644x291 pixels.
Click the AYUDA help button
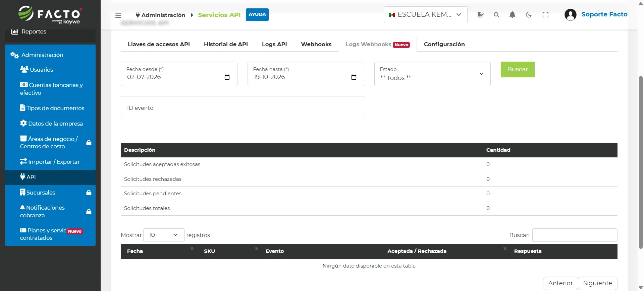pyautogui.click(x=257, y=15)
